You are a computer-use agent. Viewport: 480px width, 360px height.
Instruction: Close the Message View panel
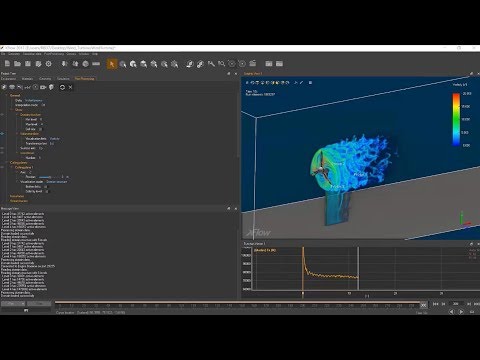236,208
